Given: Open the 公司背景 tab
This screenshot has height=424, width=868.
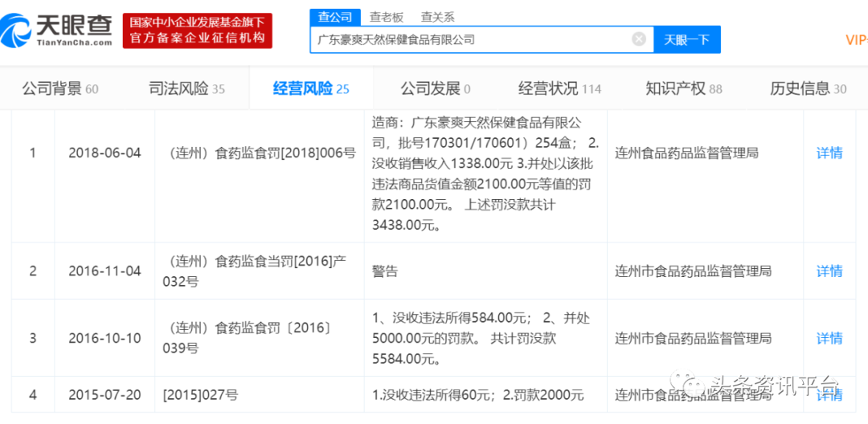Looking at the screenshot, I should coord(59,88).
